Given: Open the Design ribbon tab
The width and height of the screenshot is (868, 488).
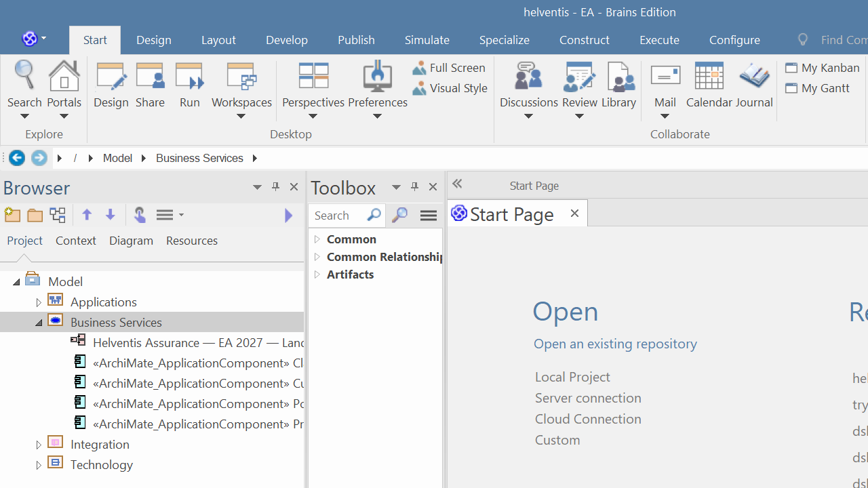Looking at the screenshot, I should coord(154,40).
